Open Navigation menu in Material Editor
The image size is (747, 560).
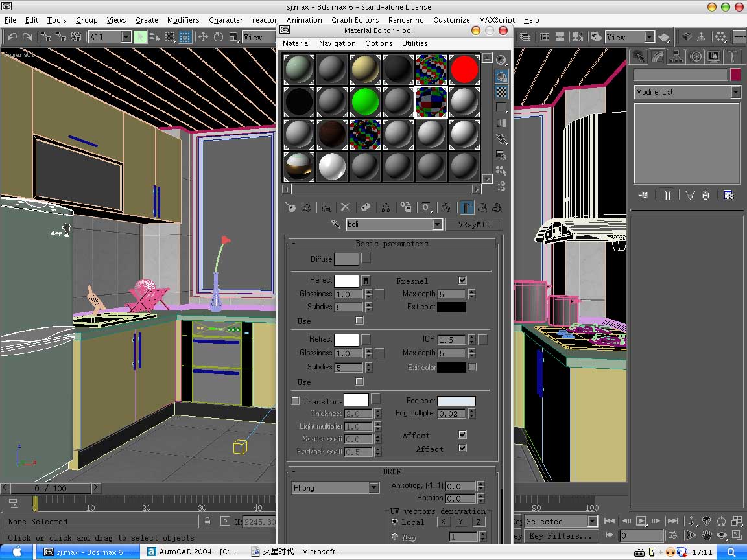coord(337,43)
